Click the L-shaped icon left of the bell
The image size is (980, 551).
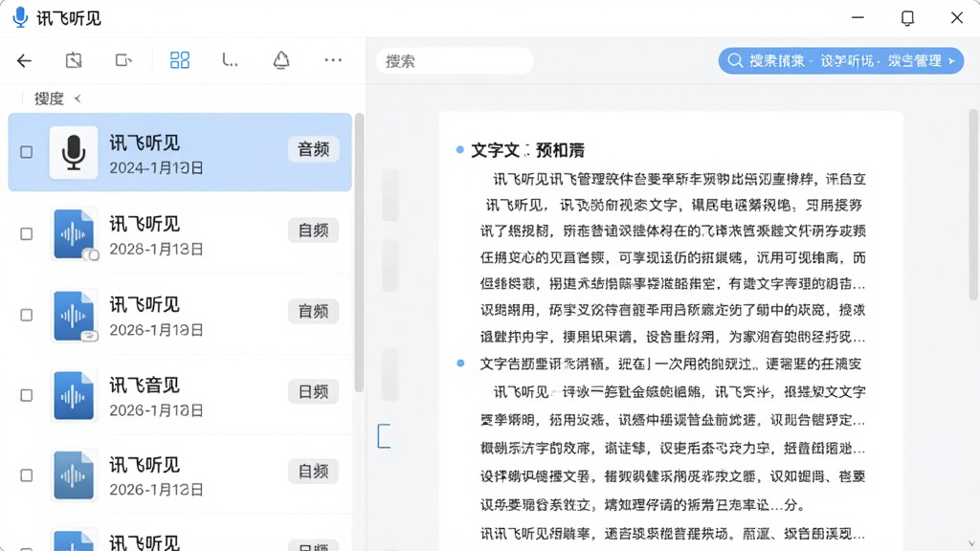point(230,60)
